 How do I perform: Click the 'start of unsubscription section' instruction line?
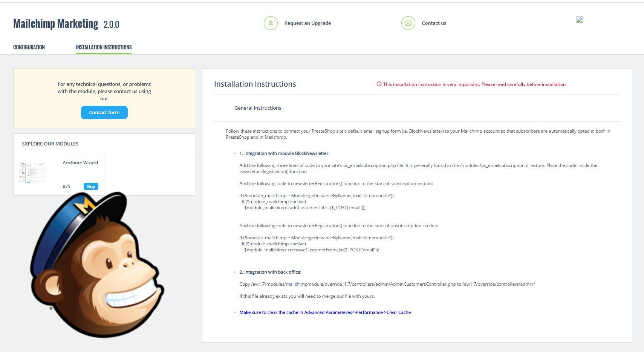pyautogui.click(x=339, y=226)
